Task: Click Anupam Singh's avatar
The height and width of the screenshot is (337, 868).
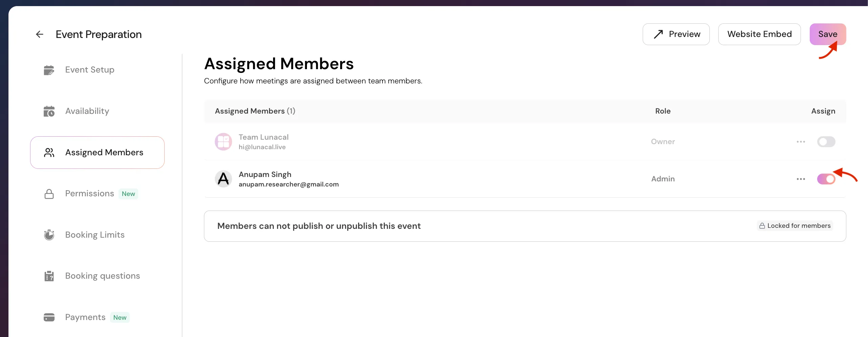Action: pos(223,179)
